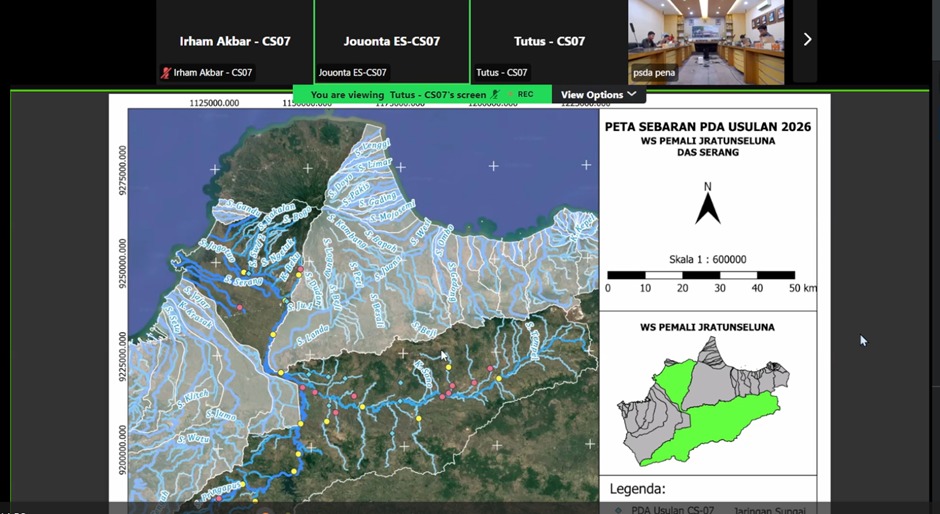
Task: Open the View Options dropdown
Action: (598, 95)
